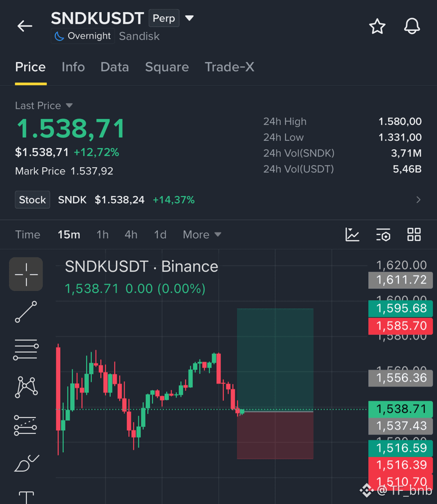
Task: Select the crosshair cursor tool
Action: pos(26,274)
